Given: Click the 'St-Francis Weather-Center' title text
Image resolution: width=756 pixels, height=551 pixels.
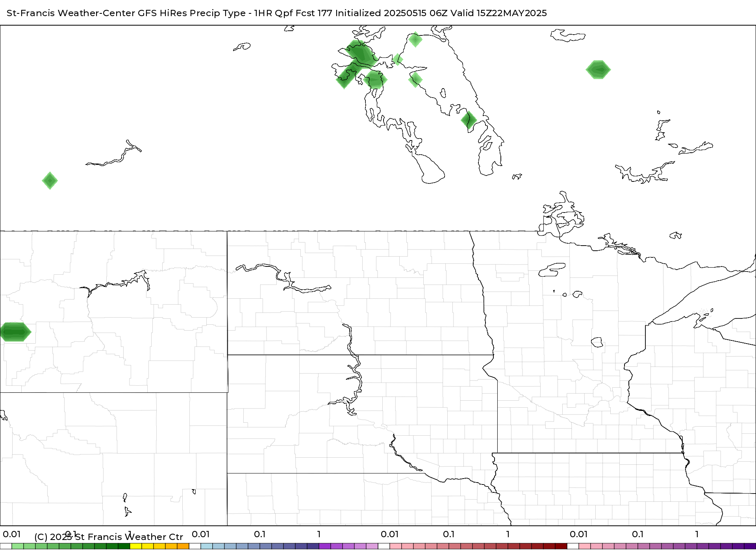Looking at the screenshot, I should 71,13.
